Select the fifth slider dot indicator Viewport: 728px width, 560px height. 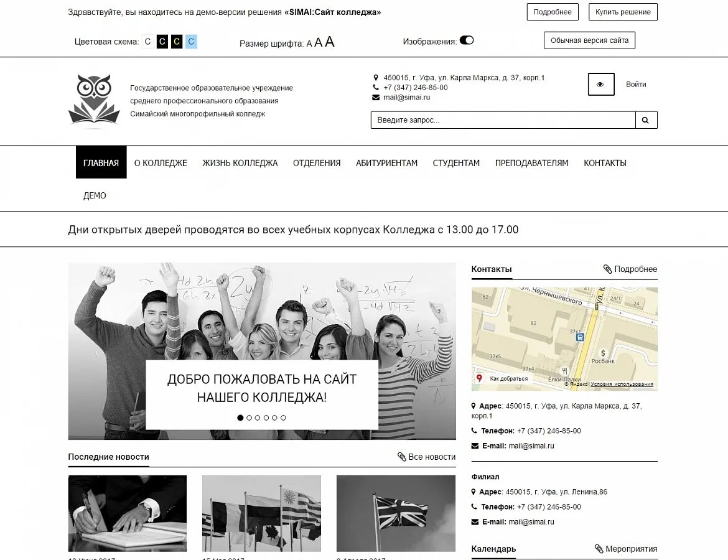tap(275, 418)
